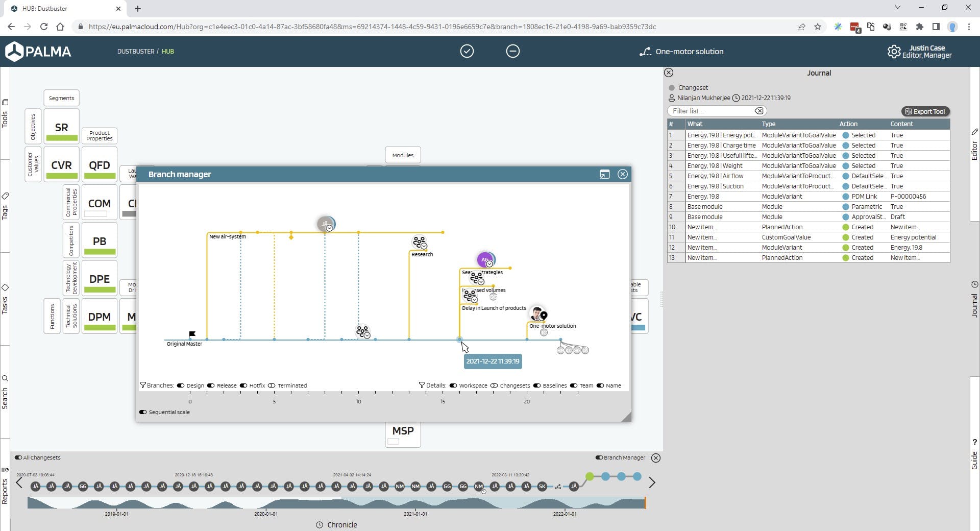980x531 pixels.
Task: Open the Reports side tab
Action: [5, 485]
